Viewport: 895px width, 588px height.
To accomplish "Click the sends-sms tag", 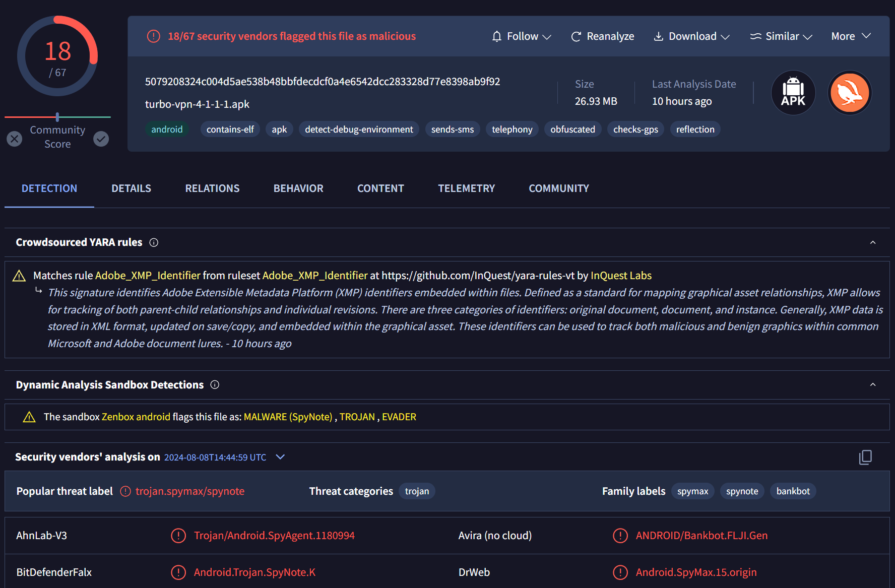I will [452, 129].
